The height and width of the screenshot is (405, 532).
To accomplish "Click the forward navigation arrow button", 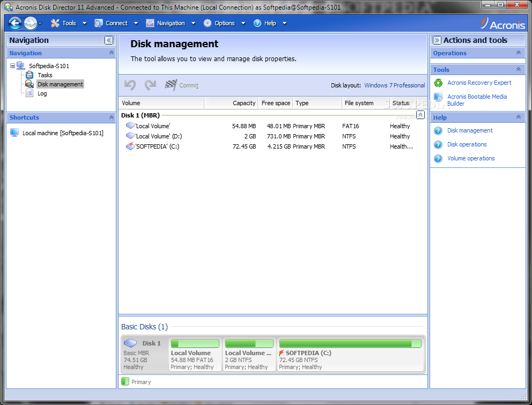I will tap(30, 23).
